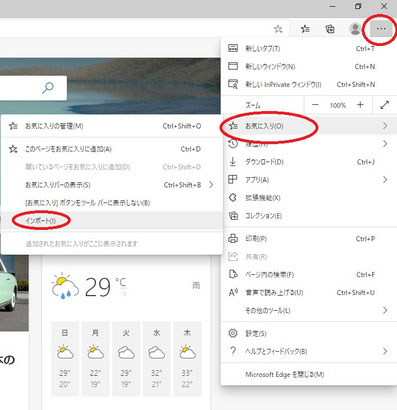Increase zoom with plus button
This screenshot has width=397, height=410.
(360, 105)
